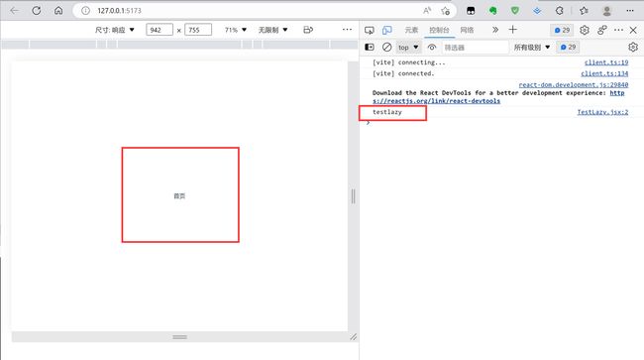Image resolution: width=644 pixels, height=360 pixels.
Task: Click the address bar URL 127.0.0.1:5173
Action: (x=119, y=11)
